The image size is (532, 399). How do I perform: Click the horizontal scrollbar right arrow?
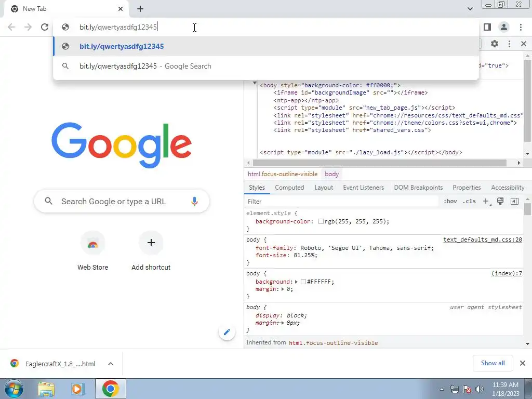tap(518, 163)
